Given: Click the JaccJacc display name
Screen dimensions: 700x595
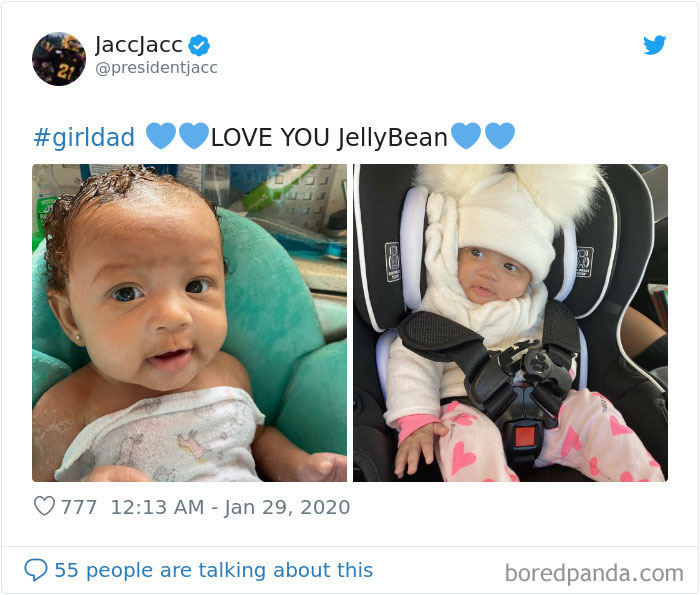Looking at the screenshot, I should tap(139, 45).
